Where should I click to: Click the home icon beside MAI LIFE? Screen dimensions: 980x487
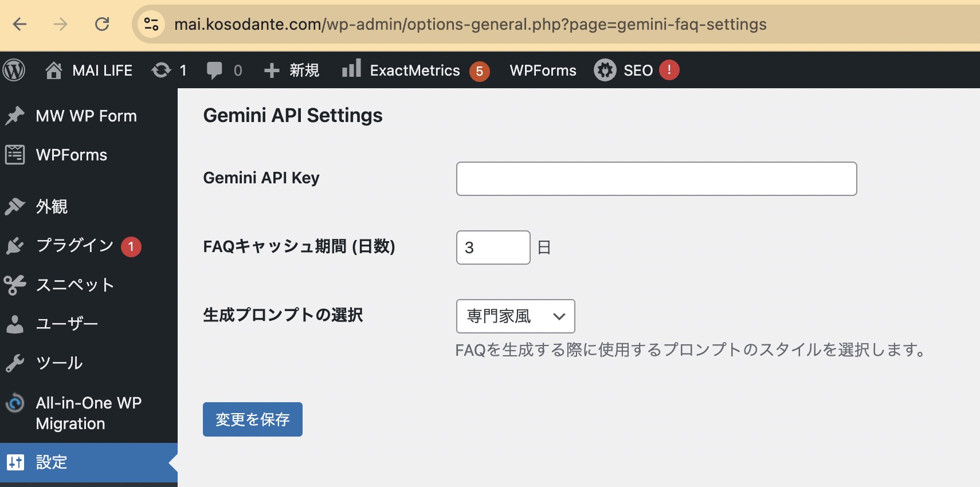click(54, 70)
